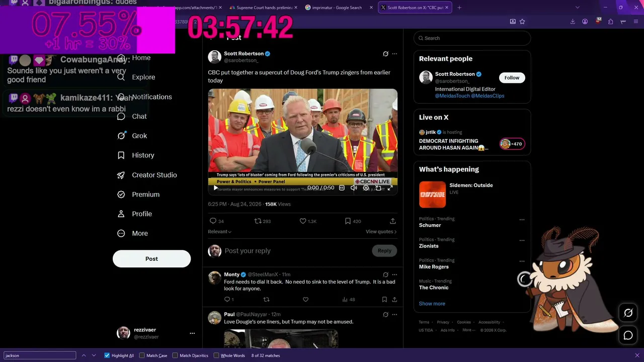Open View quotes link

click(381, 232)
